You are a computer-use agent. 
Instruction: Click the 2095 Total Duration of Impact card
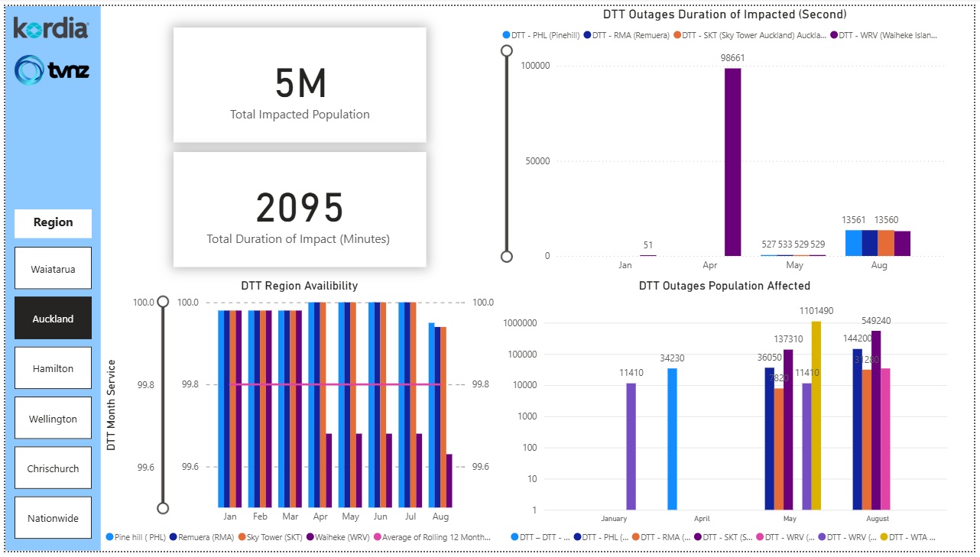pyautogui.click(x=300, y=209)
